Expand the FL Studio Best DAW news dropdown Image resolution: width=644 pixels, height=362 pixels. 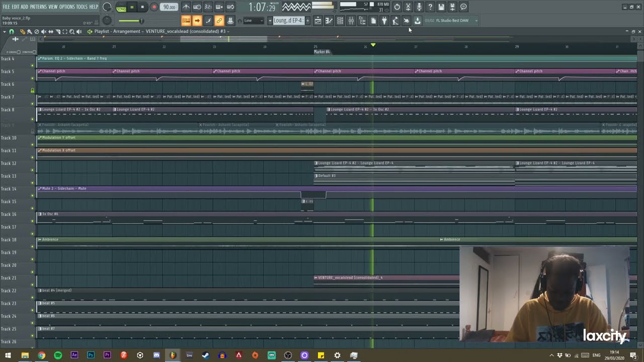pyautogui.click(x=476, y=21)
